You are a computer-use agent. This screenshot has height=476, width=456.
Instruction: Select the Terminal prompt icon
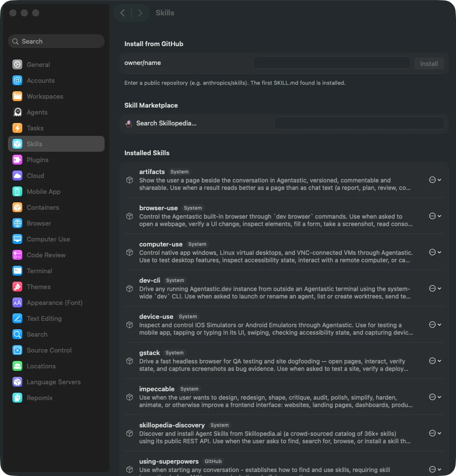pyautogui.click(x=17, y=271)
